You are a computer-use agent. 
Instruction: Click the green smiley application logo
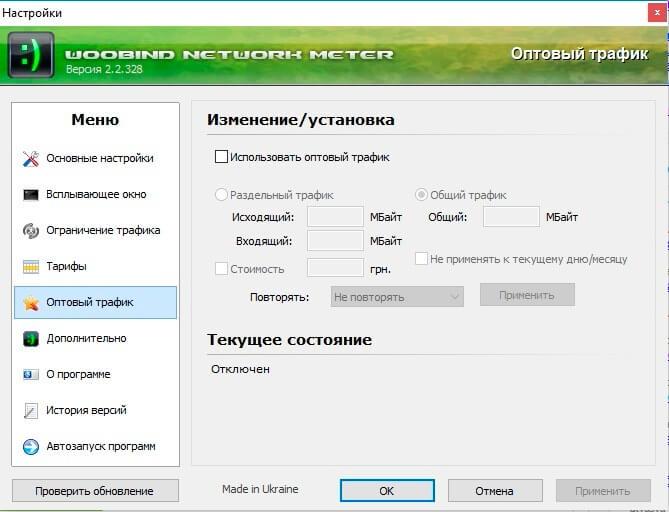pyautogui.click(x=31, y=55)
